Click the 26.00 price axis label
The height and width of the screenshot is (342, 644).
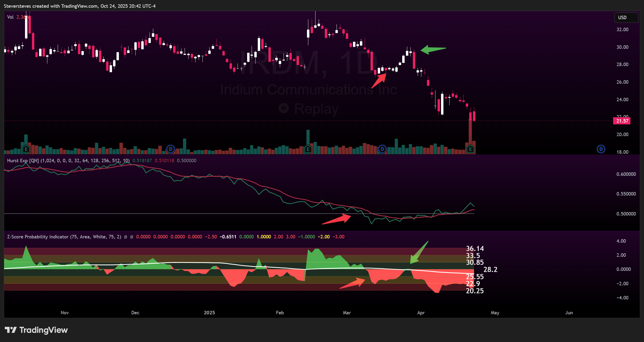[x=622, y=82]
